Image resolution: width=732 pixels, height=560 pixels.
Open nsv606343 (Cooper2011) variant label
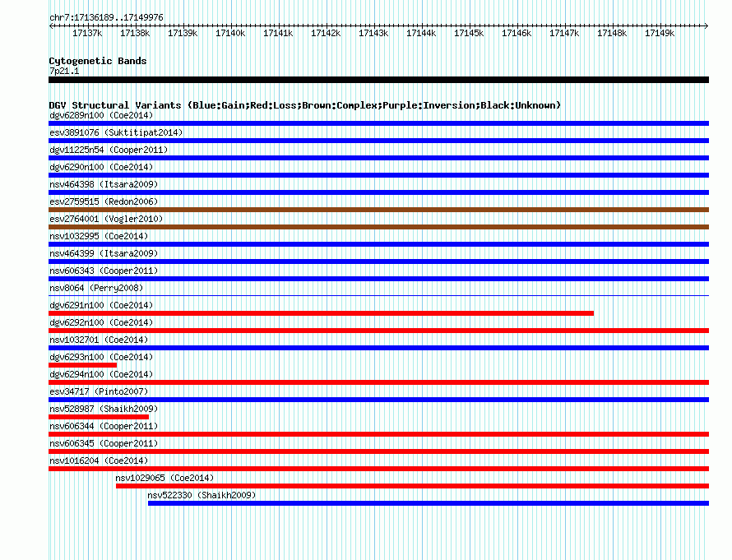point(104,271)
